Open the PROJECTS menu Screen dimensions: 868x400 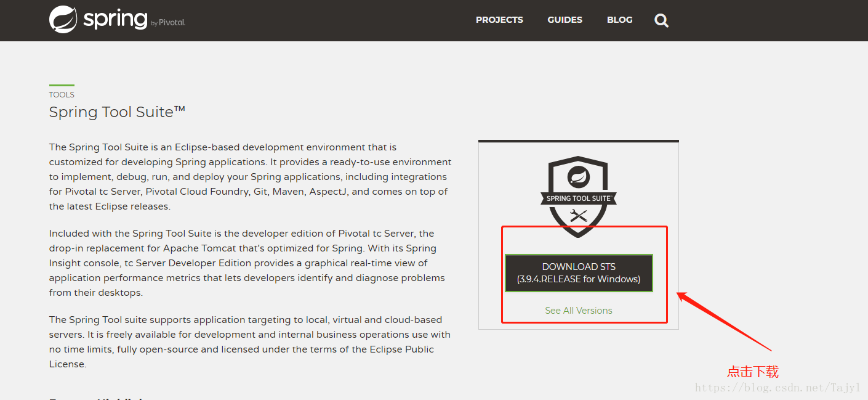[499, 20]
